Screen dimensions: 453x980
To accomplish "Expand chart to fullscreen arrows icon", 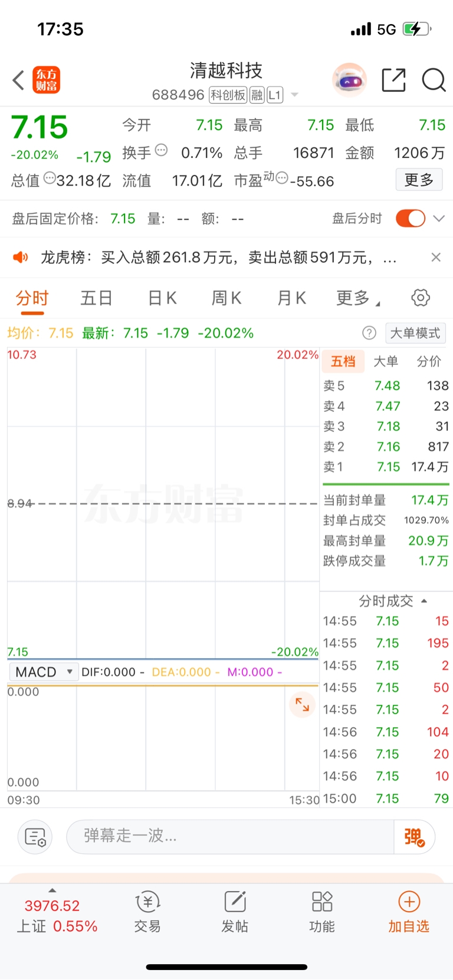I will click(x=302, y=704).
